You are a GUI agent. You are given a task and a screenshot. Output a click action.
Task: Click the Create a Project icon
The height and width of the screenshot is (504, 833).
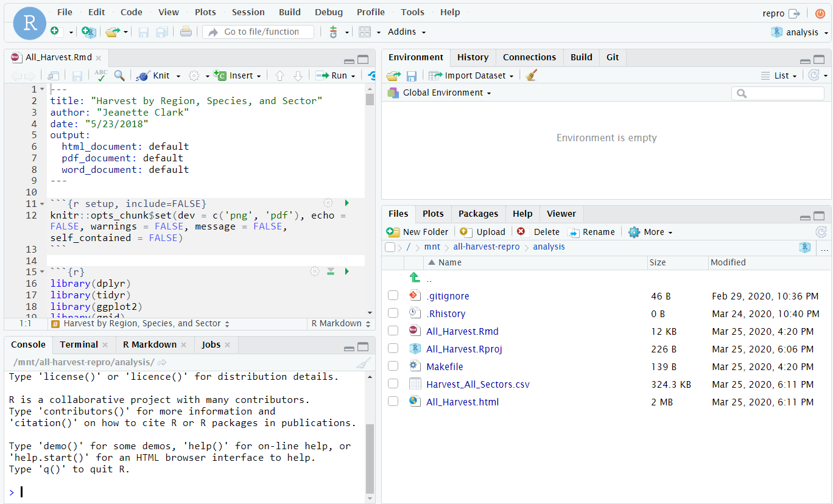(x=89, y=32)
